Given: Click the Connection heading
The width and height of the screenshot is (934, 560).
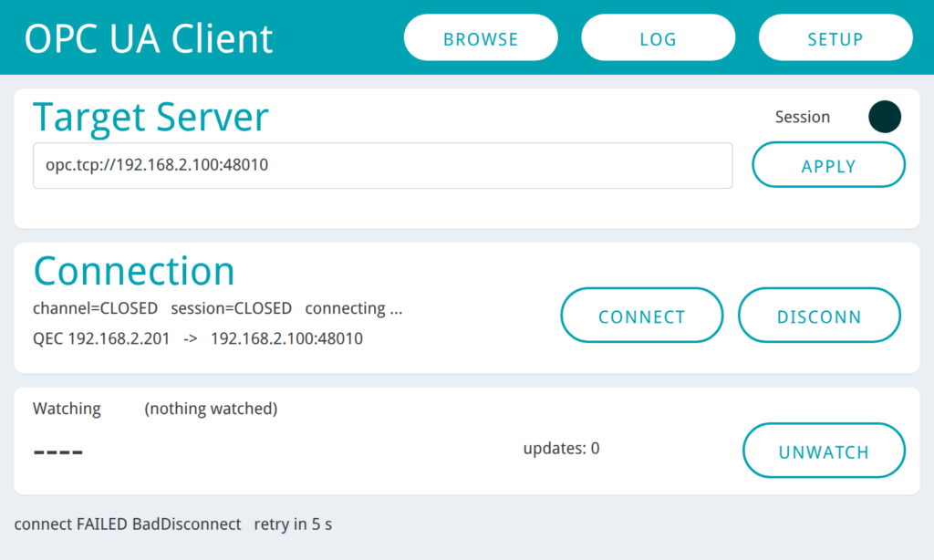Looking at the screenshot, I should [134, 271].
